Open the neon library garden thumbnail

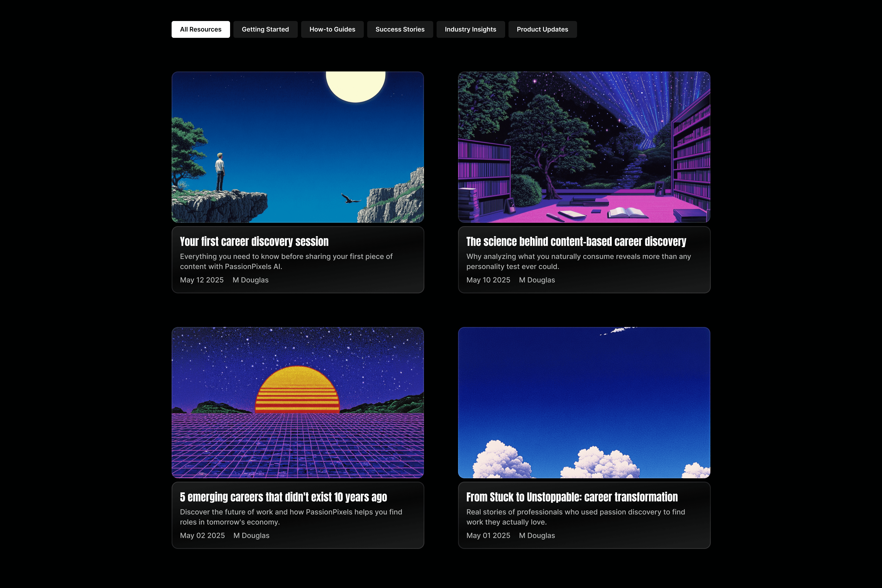coord(584,147)
